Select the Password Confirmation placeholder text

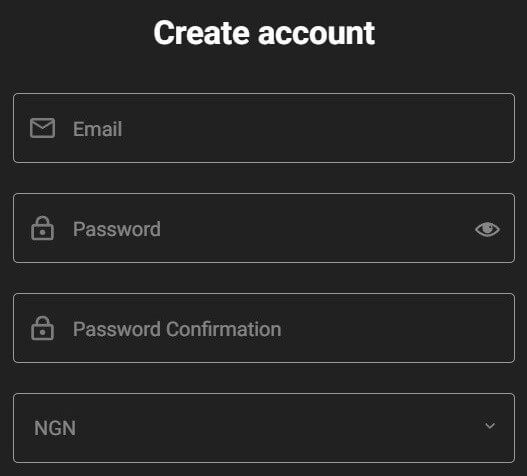(177, 329)
